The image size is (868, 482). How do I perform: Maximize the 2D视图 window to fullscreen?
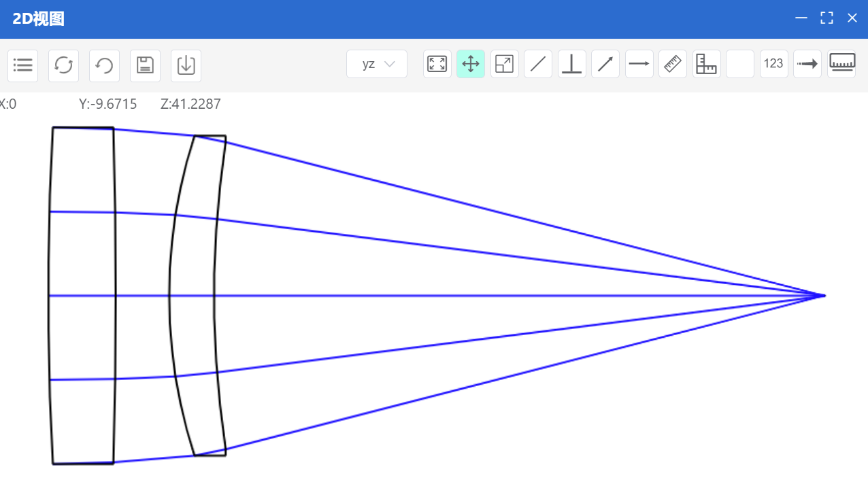point(827,18)
